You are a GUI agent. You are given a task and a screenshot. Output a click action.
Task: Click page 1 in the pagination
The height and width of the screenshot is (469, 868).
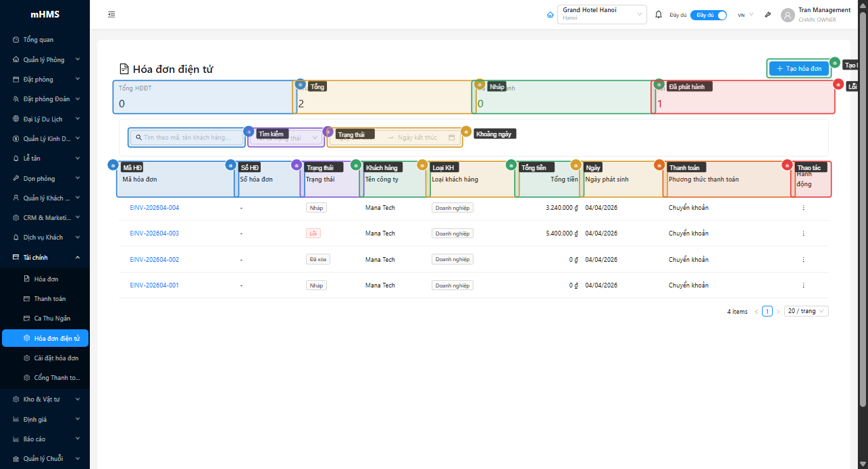(767, 311)
